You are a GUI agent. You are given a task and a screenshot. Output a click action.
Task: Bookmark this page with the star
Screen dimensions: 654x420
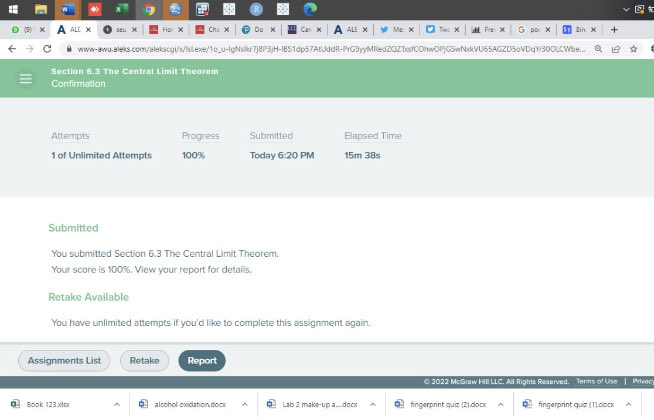pos(634,49)
